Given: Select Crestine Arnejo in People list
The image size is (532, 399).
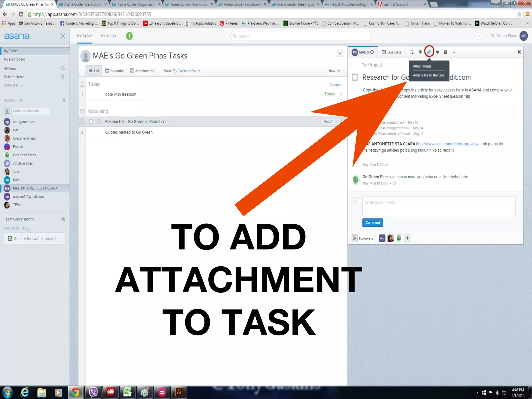Looking at the screenshot, I should click(x=24, y=138).
